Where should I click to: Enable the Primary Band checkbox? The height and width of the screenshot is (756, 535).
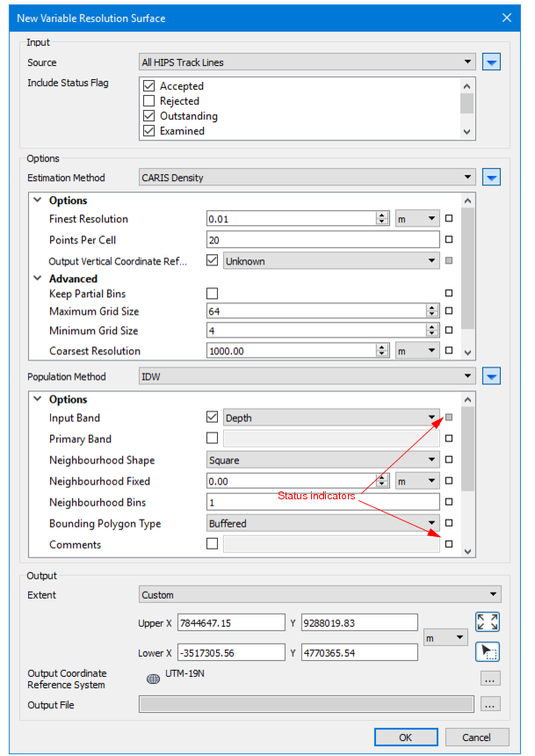pyautogui.click(x=212, y=440)
